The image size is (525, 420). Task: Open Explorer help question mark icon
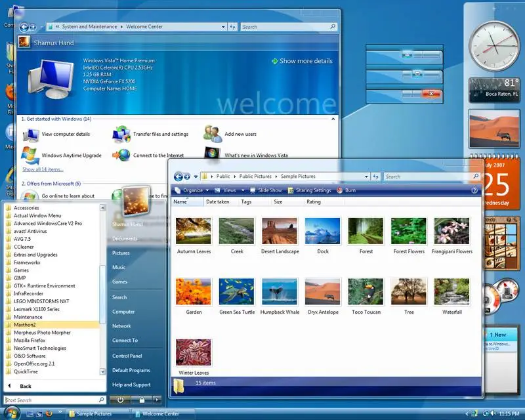474,190
